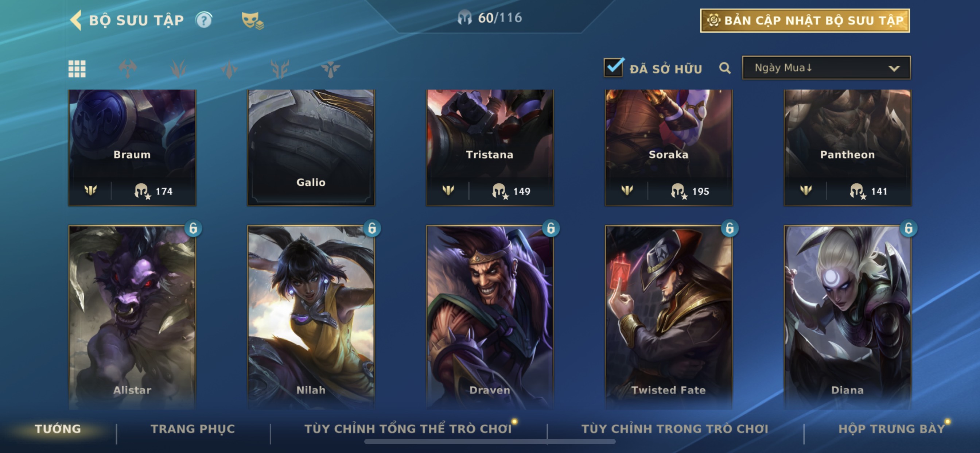Open the Hộp Trưng Bày tab
Viewport: 980px width, 453px height.
(x=891, y=429)
